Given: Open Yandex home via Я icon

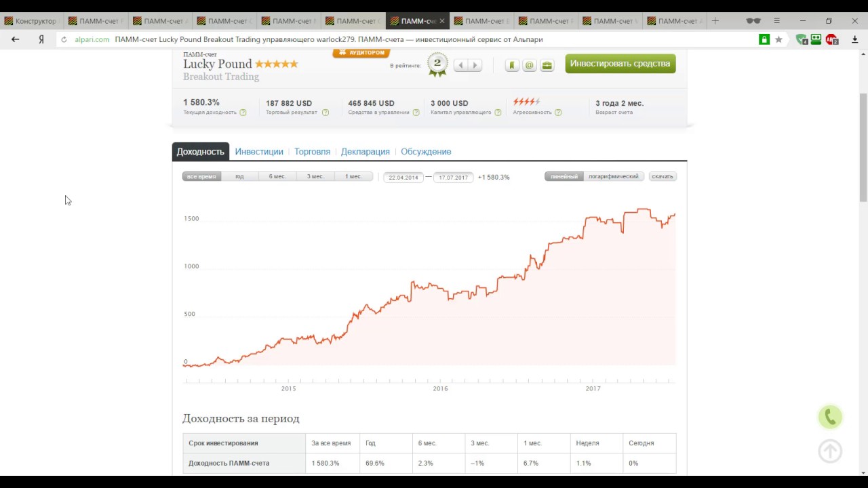Looking at the screenshot, I should click(x=41, y=39).
